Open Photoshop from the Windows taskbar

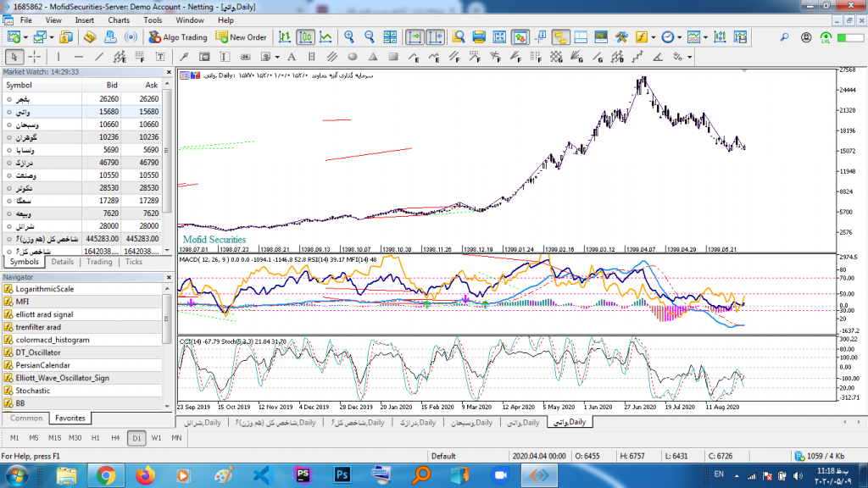343,473
